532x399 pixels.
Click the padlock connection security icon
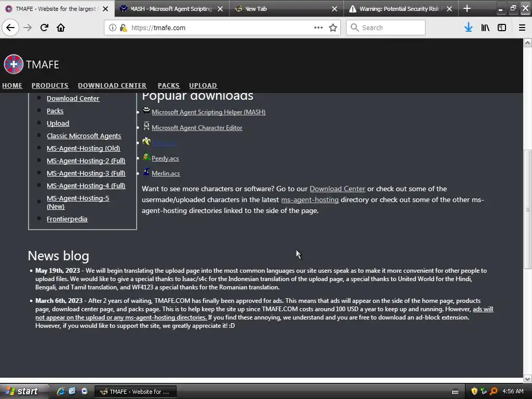coord(123,28)
